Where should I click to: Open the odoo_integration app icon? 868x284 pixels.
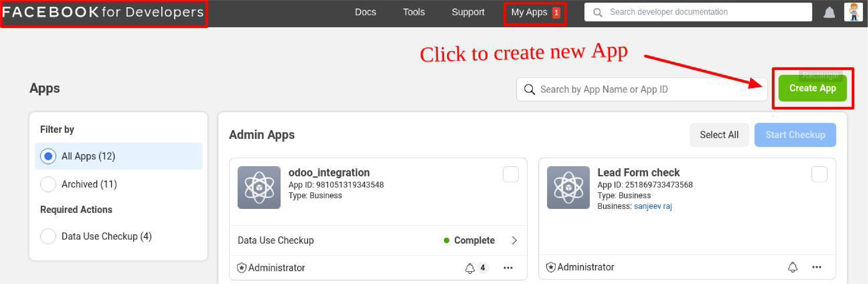pos(259,188)
